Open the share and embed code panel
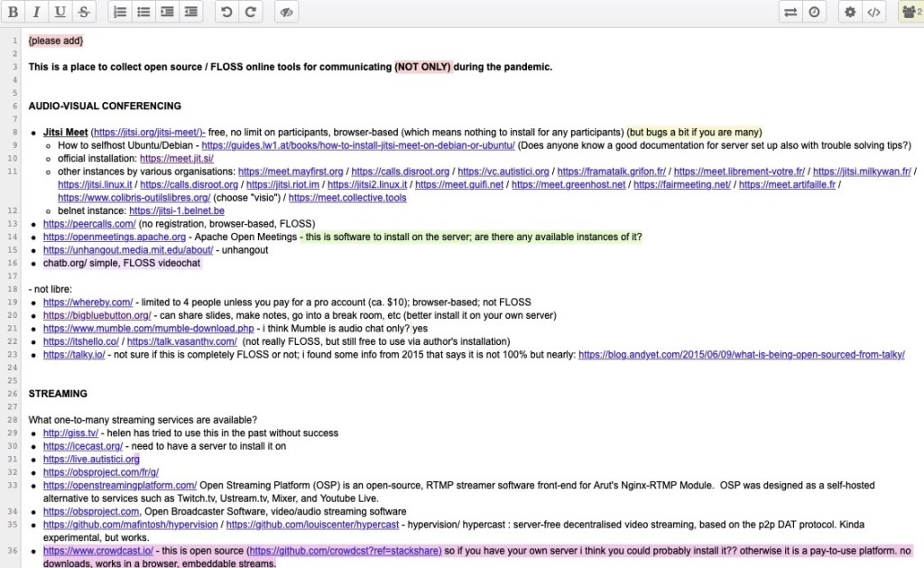This screenshot has height=568, width=924. [873, 12]
